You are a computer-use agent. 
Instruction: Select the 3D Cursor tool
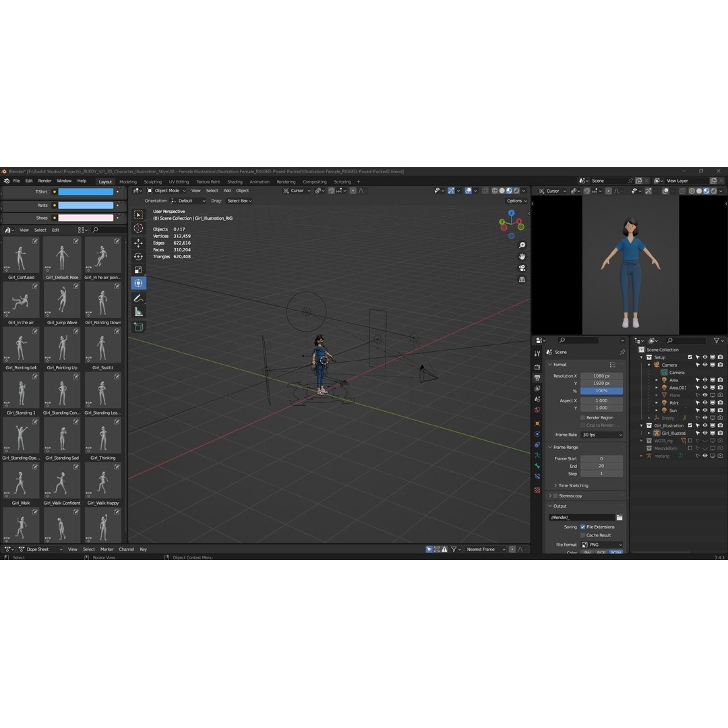tap(138, 229)
